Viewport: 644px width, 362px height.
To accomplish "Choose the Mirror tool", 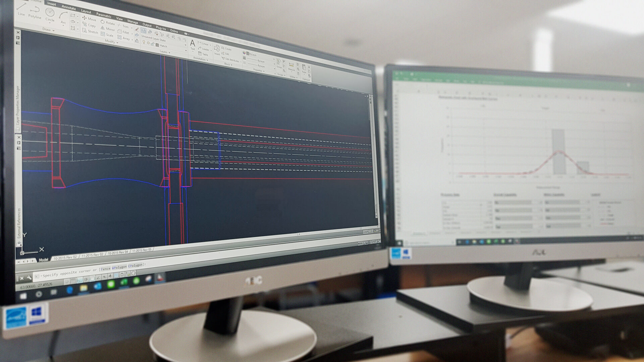I will (108, 28).
